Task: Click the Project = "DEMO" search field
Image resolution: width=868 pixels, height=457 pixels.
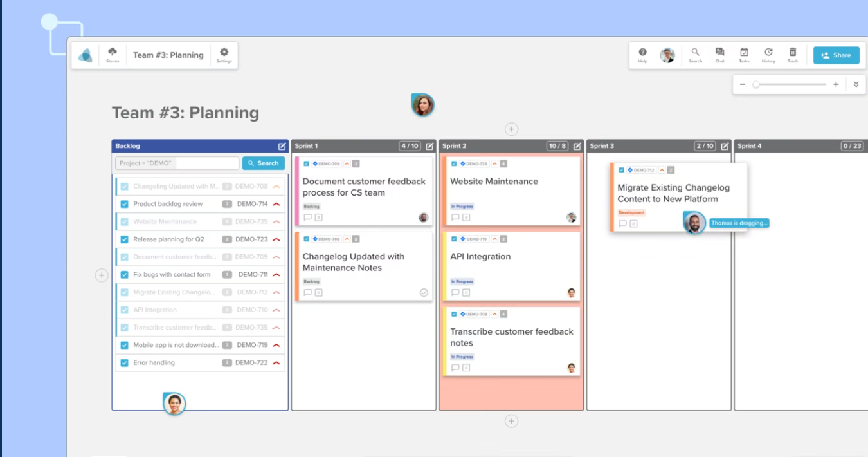Action: click(x=177, y=163)
